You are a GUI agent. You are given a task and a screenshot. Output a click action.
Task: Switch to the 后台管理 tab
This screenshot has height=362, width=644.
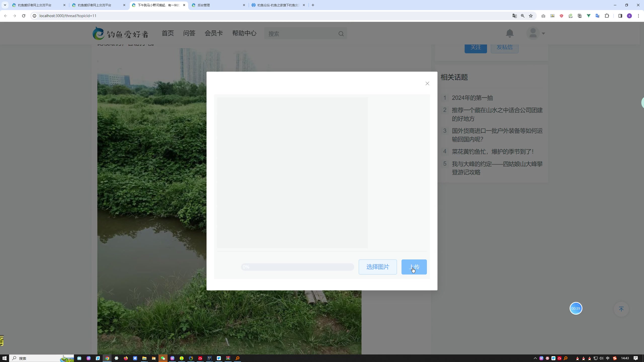[218, 5]
